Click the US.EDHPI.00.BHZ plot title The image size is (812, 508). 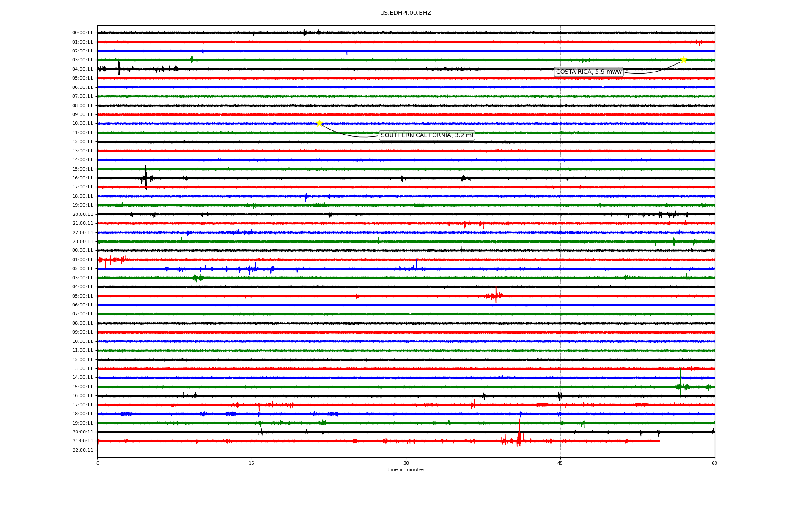405,13
